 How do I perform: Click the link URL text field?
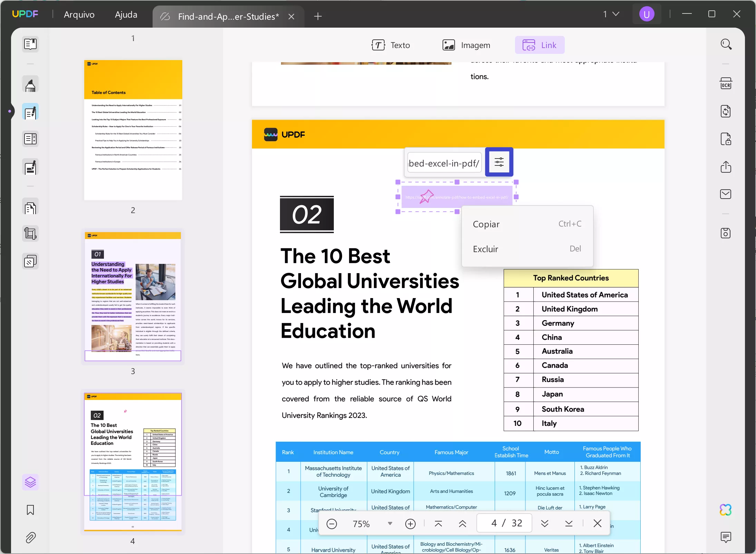(x=444, y=163)
